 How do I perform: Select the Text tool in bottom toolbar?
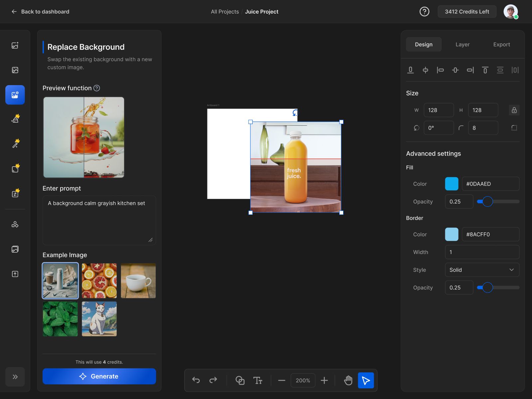(x=258, y=380)
